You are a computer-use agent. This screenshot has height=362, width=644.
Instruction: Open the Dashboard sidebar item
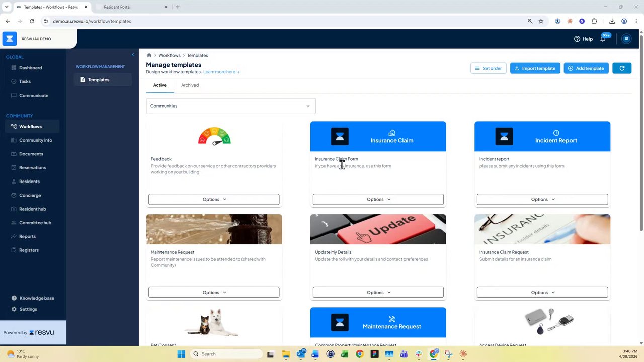pyautogui.click(x=30, y=68)
